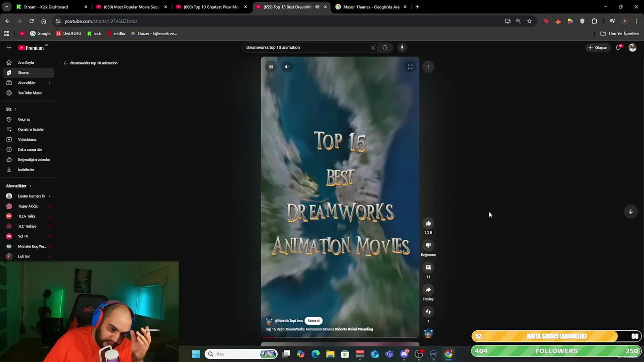
Task: Open Easter GamersTv channel subscription
Action: click(x=28, y=196)
